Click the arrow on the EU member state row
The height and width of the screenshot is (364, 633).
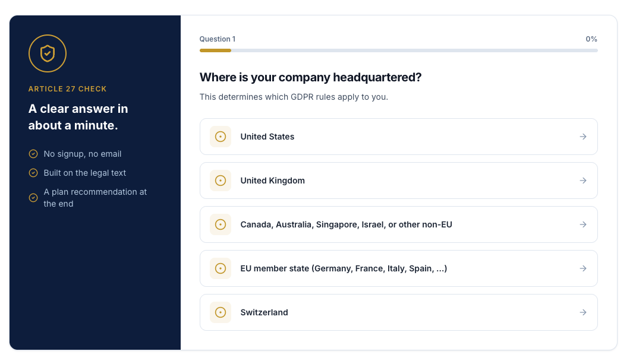coord(583,268)
